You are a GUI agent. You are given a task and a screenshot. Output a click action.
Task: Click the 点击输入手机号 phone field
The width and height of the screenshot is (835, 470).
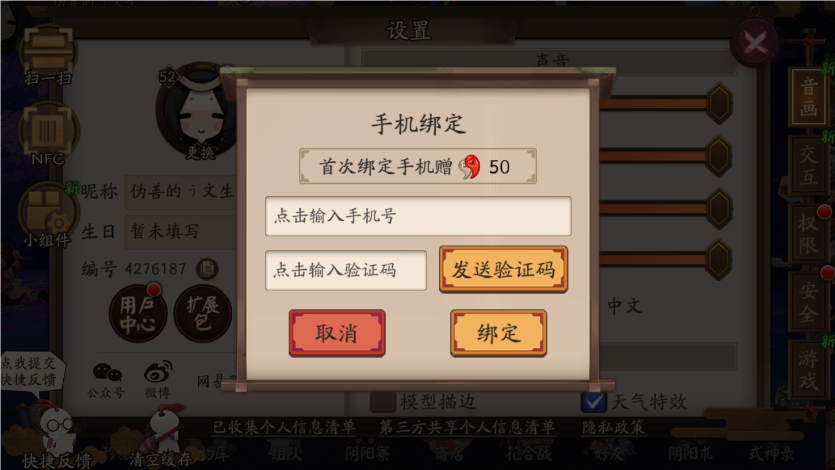click(418, 216)
